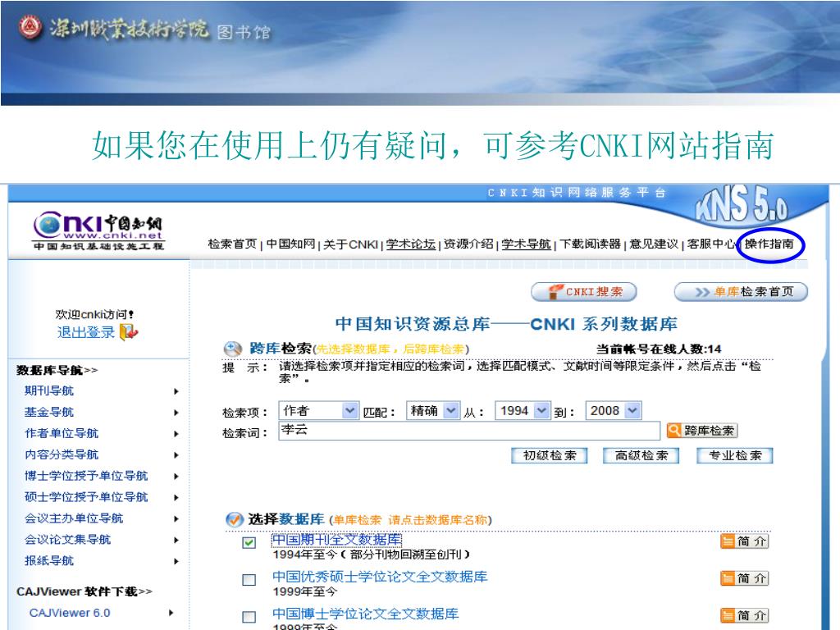
Task: Go to 检索首页 in top navigation
Action: [x=232, y=244]
